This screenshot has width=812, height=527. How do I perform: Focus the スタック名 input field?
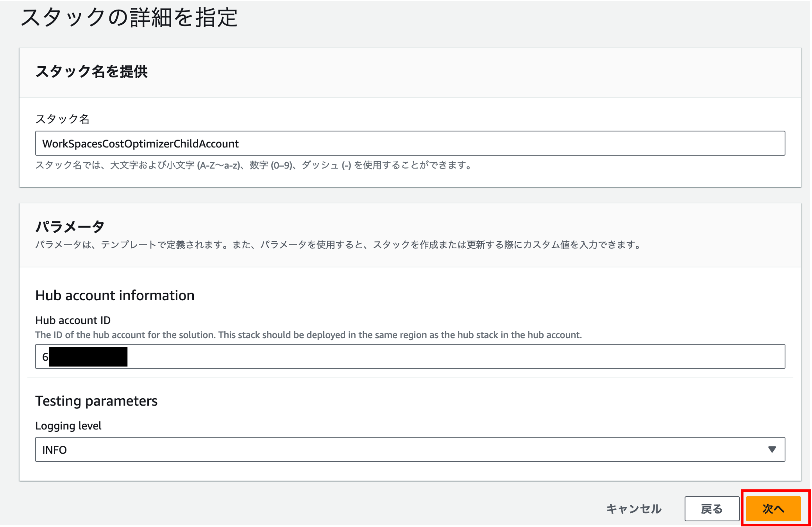coord(410,143)
